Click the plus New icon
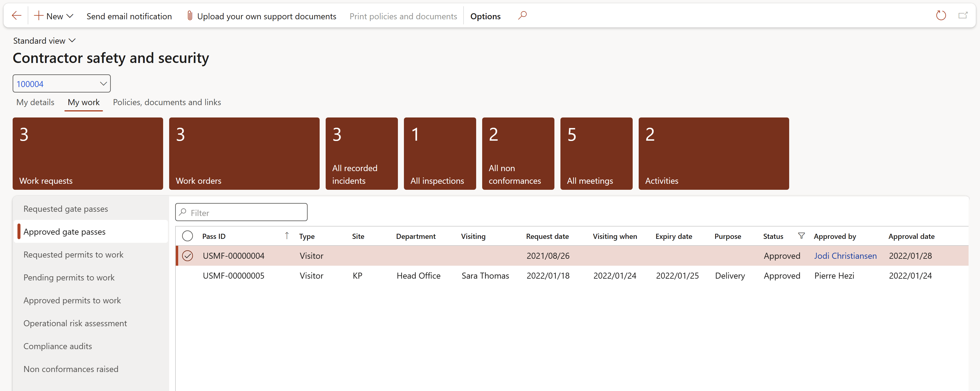Viewport: 980px width, 391px height. coord(39,16)
